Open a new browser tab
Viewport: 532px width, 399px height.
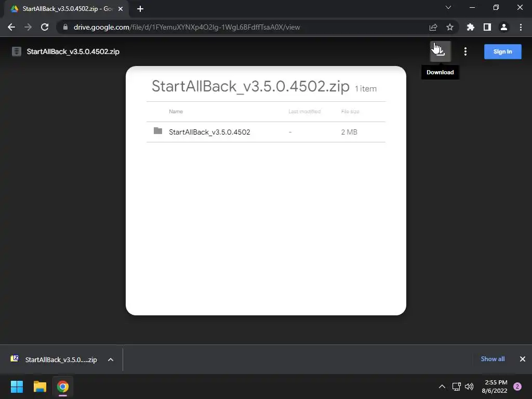click(x=140, y=9)
